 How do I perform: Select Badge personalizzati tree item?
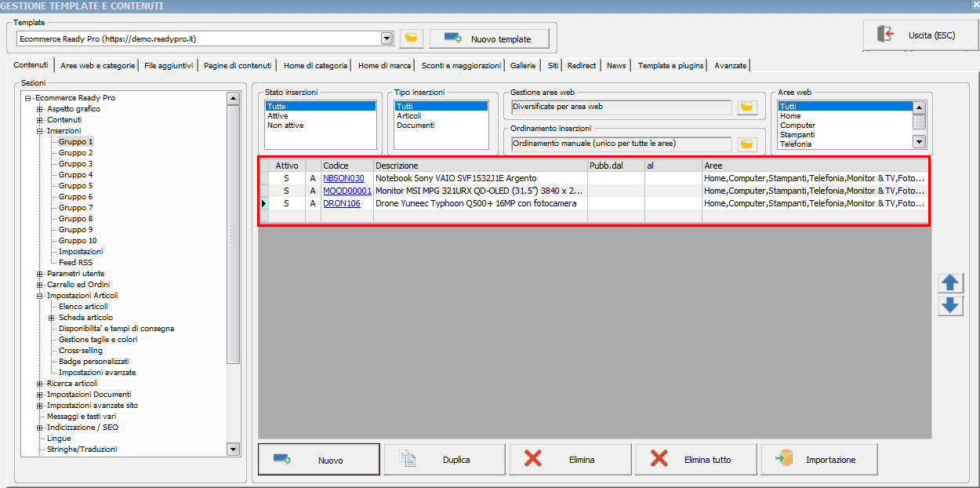(x=93, y=362)
